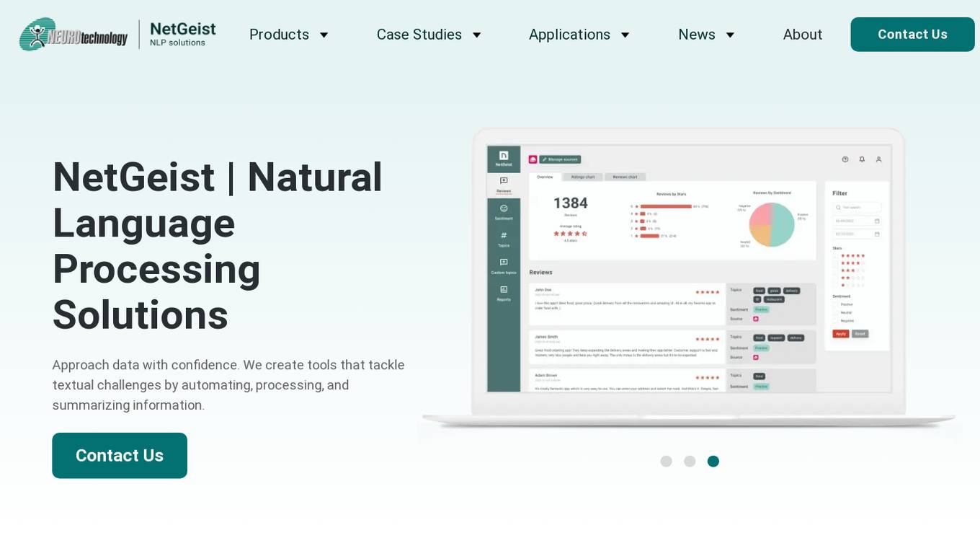Select the active dark-green carousel dot
This screenshot has height=551, width=980.
click(x=713, y=462)
